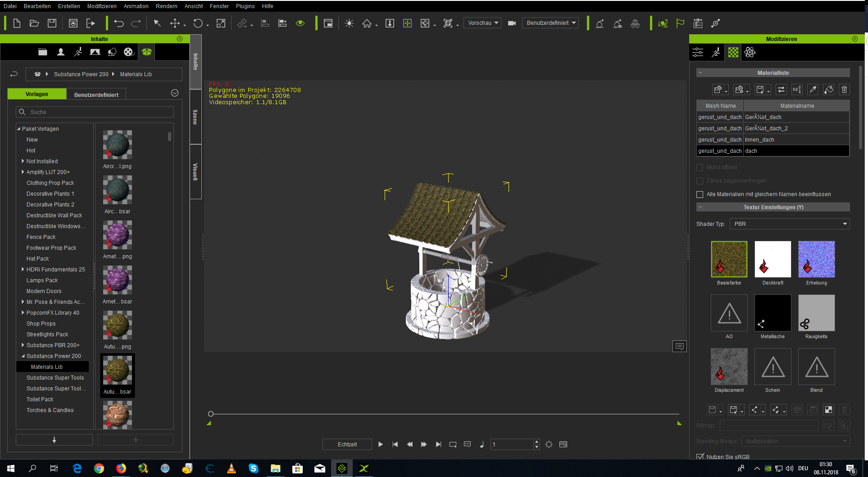Image resolution: width=868 pixels, height=477 pixels.
Task: Click the New Project icon
Action: [x=17, y=23]
